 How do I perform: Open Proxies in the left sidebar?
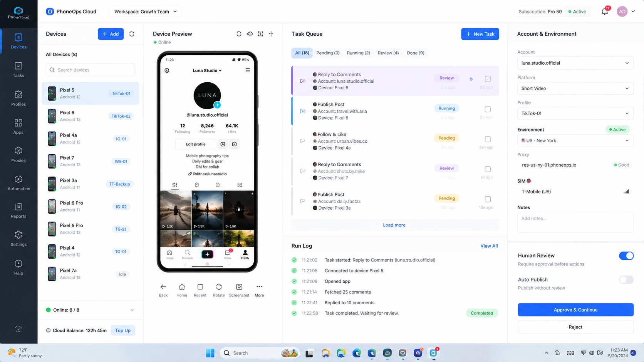18,155
